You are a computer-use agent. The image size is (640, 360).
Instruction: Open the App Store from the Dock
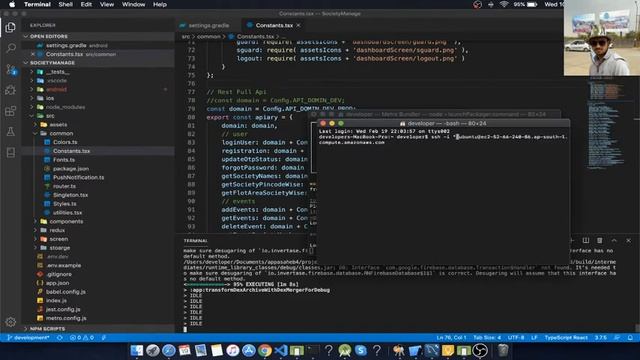(x=249, y=350)
